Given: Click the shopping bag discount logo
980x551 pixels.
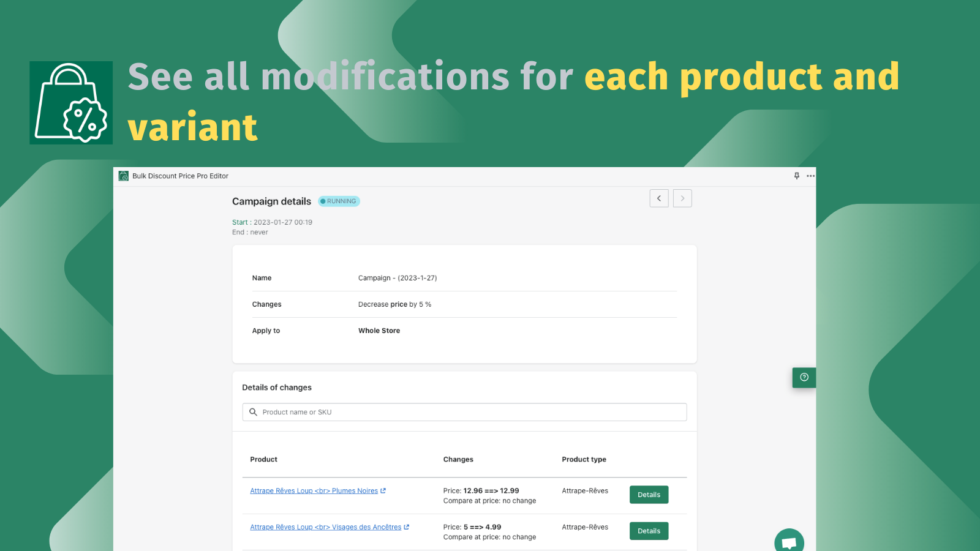Looking at the screenshot, I should [x=71, y=103].
